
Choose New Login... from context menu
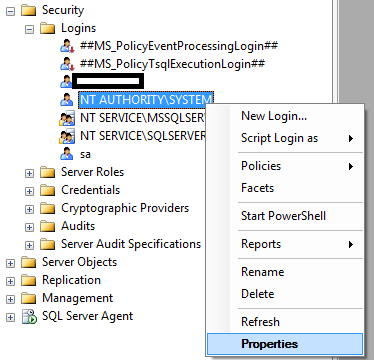point(284,116)
